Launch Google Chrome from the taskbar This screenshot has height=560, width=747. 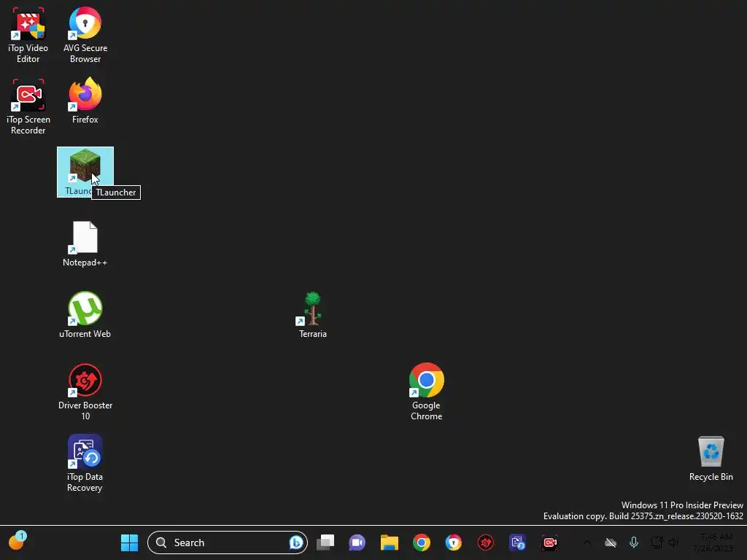(x=422, y=542)
